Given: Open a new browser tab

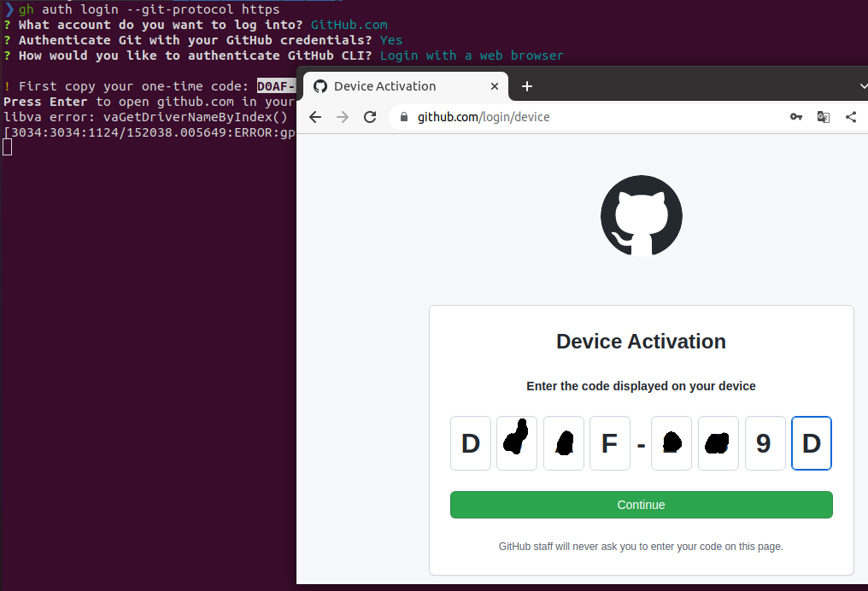Looking at the screenshot, I should click(x=527, y=86).
